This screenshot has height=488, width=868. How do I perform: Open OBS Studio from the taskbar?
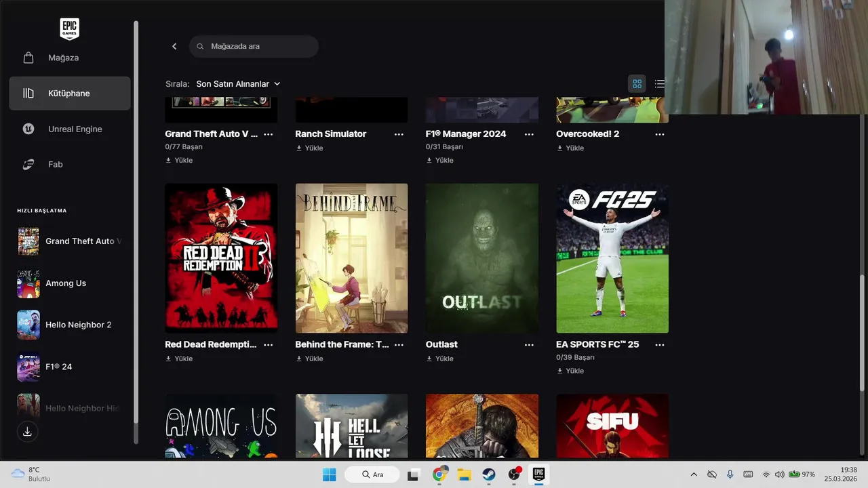click(x=514, y=474)
